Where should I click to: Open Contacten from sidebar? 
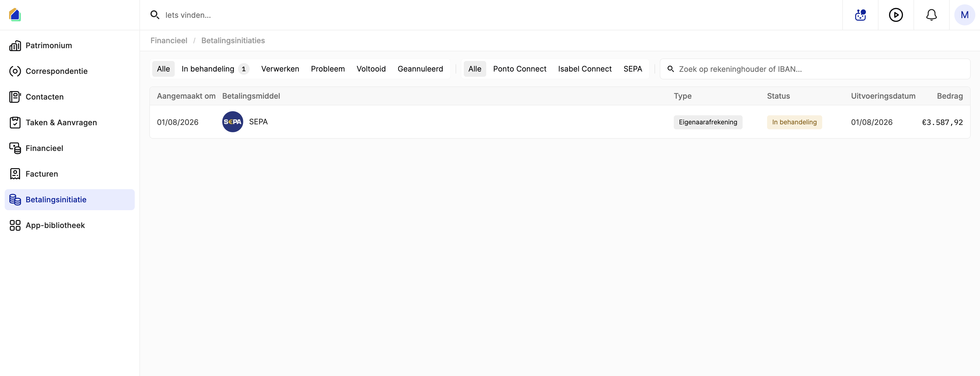[x=70, y=97]
